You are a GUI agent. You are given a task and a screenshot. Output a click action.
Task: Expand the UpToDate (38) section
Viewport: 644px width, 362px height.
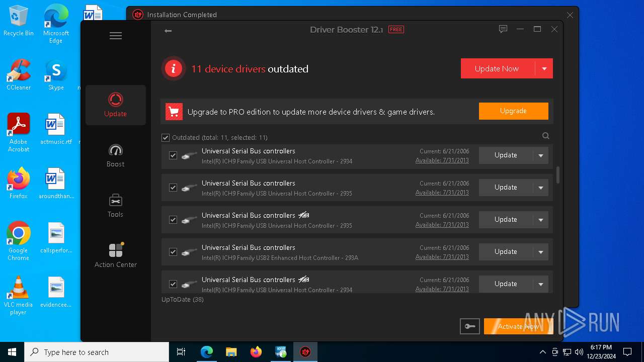(x=182, y=299)
